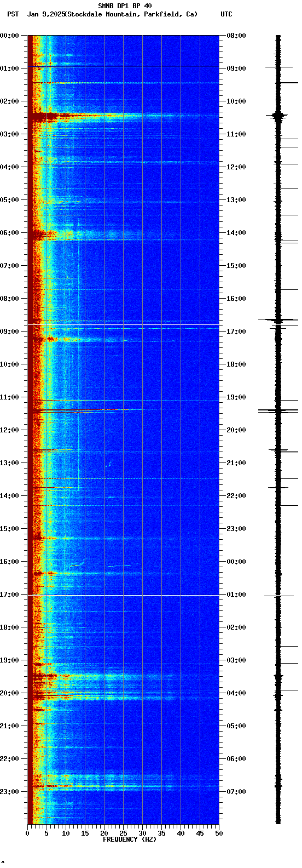The width and height of the screenshot is (302, 868).
Task: Select the 25 Hz frequency tick label
Action: [123, 833]
